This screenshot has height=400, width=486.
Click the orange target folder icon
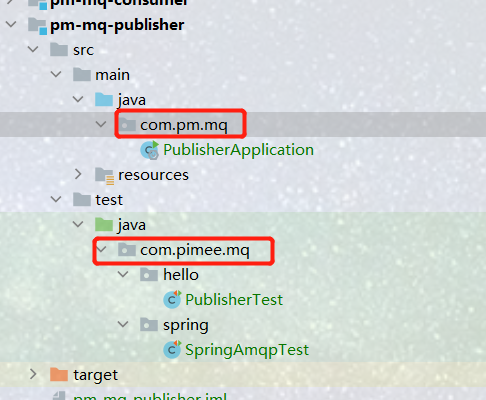pos(59,374)
